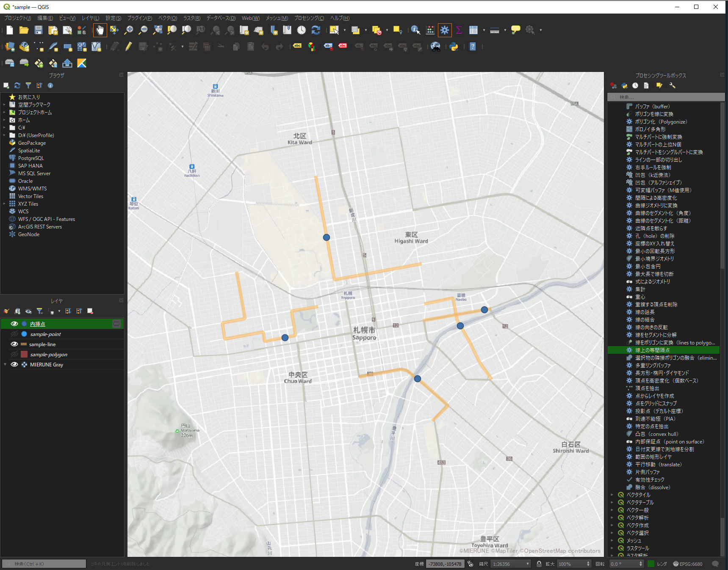Open the プラグイン menu
Screen dimensions: 728x570
point(140,18)
